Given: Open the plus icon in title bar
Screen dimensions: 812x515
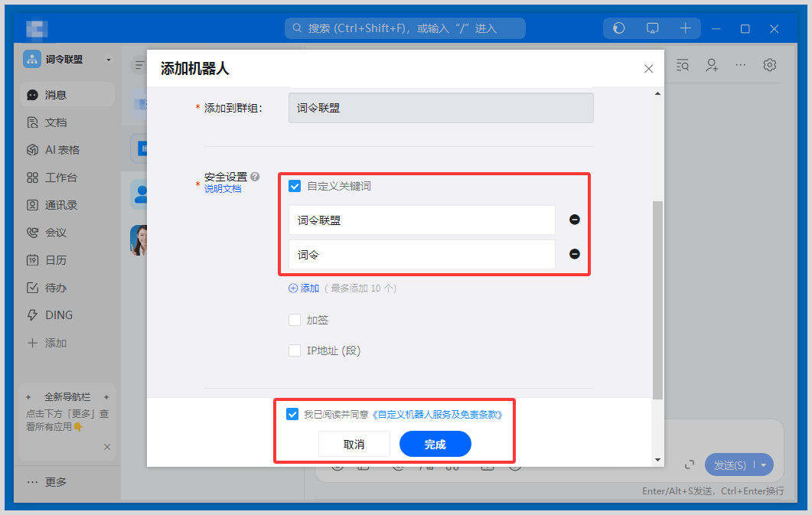Looking at the screenshot, I should coord(685,28).
